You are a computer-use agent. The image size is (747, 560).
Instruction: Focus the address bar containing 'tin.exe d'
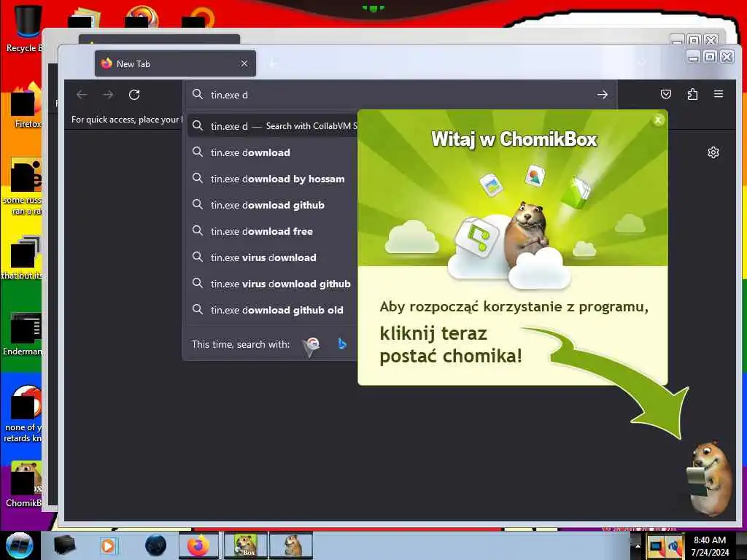pos(399,95)
